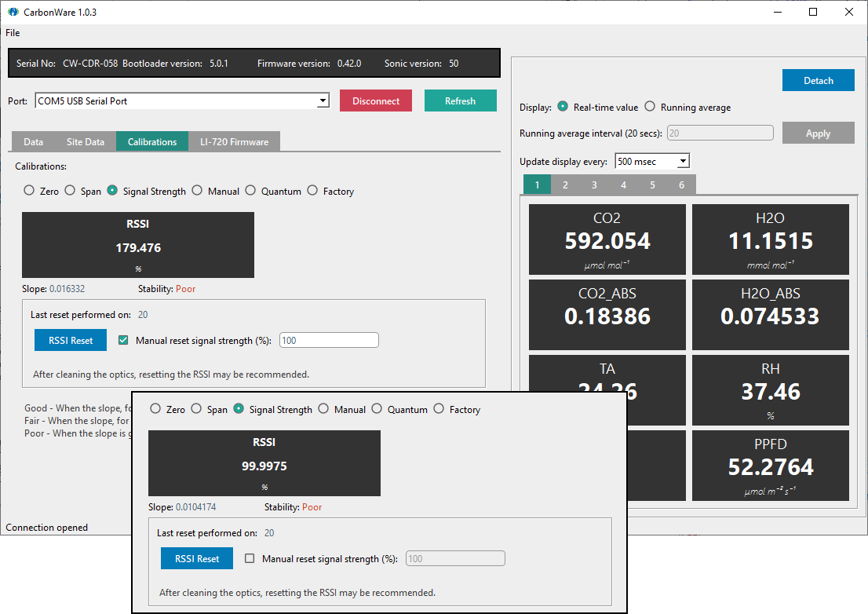Minimize the CarbonWare window

point(778,13)
